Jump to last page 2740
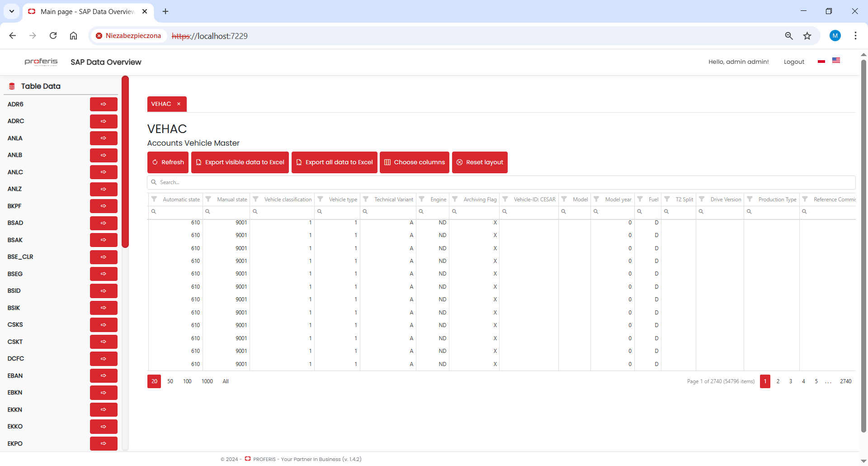This screenshot has height=466, width=868. (846, 381)
